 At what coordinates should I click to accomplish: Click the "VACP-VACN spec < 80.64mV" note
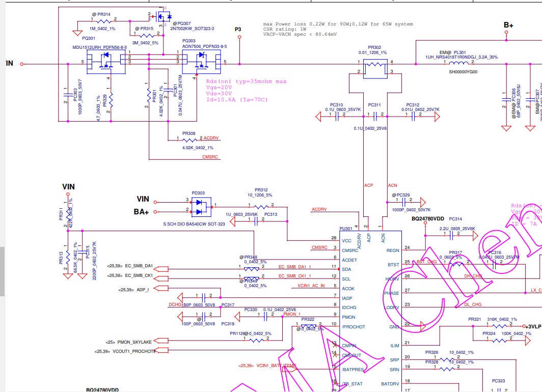(300, 34)
